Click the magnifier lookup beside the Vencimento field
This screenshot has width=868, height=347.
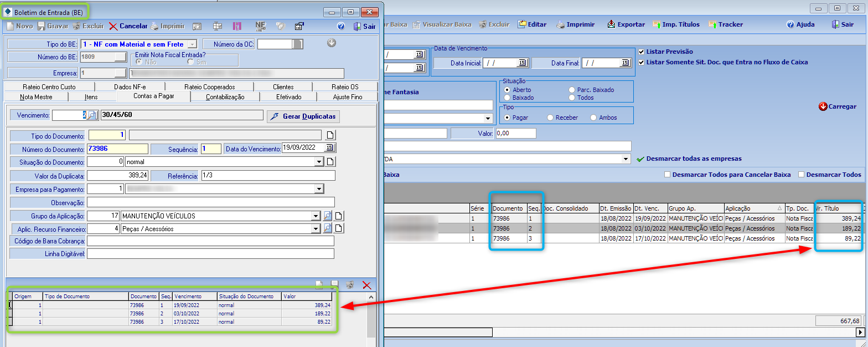92,115
